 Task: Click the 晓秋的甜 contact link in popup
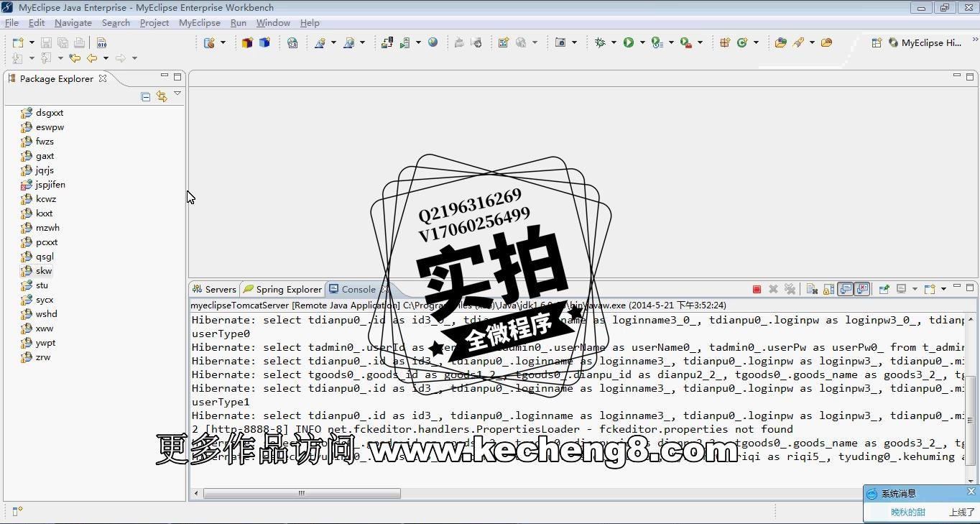coord(908,512)
